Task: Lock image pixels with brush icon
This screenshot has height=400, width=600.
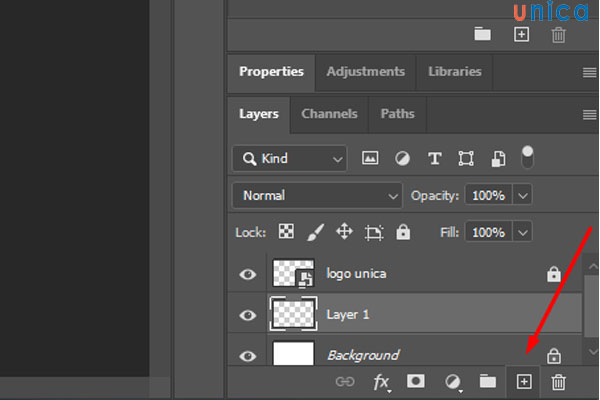Action: [316, 232]
